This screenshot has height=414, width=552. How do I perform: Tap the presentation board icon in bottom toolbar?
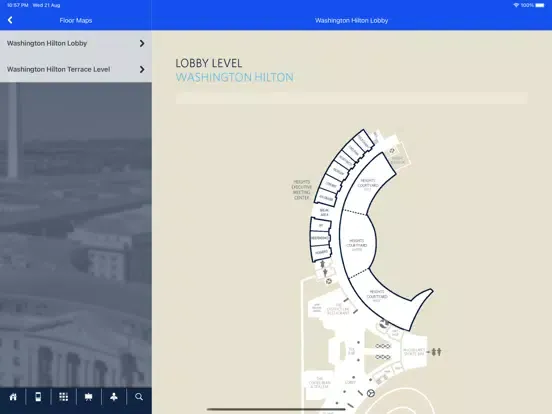tap(88, 397)
